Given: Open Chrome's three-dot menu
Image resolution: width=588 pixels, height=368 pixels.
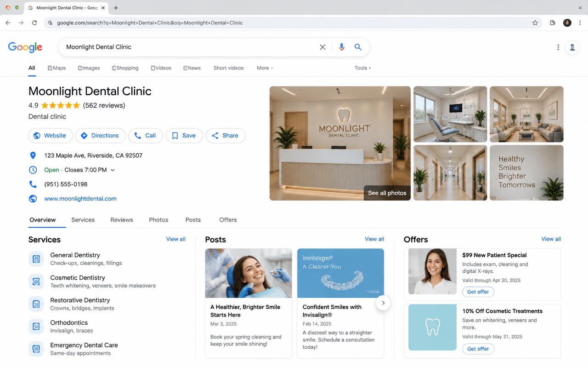Looking at the screenshot, I should 581,23.
